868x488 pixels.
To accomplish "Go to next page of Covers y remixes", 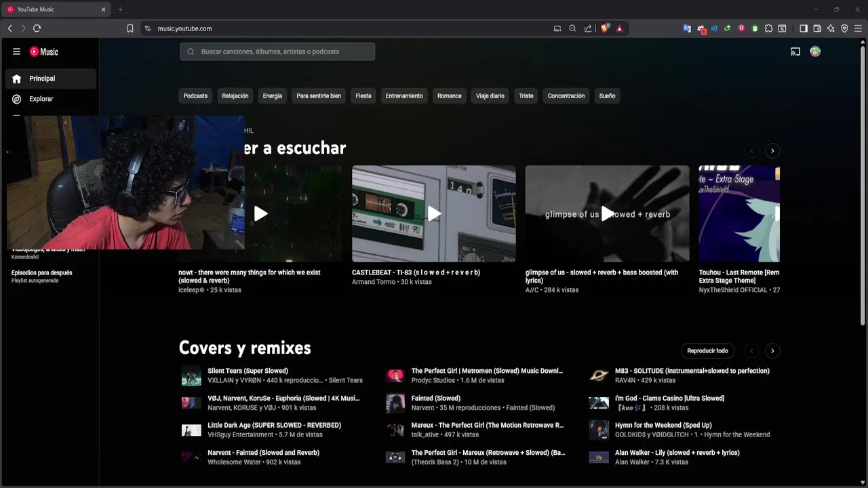I will [772, 351].
